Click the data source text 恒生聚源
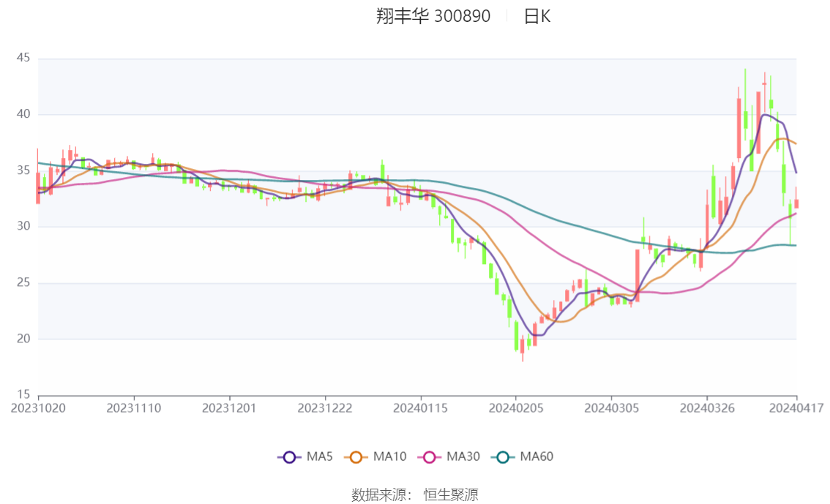 (451, 495)
